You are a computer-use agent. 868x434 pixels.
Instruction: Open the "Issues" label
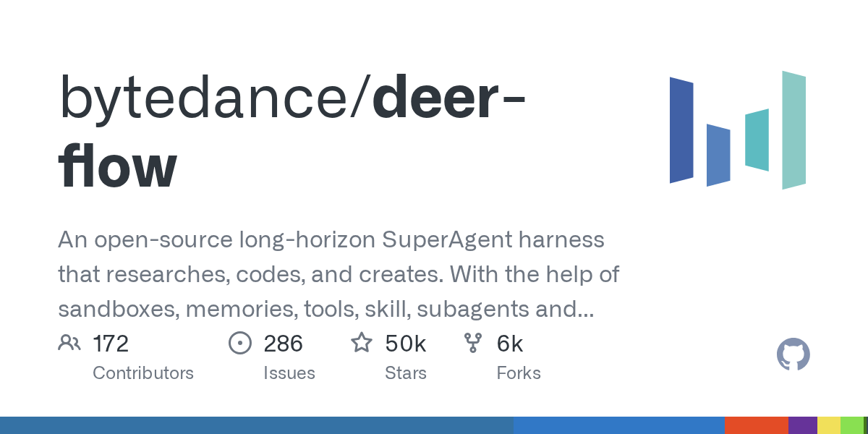coord(289,373)
